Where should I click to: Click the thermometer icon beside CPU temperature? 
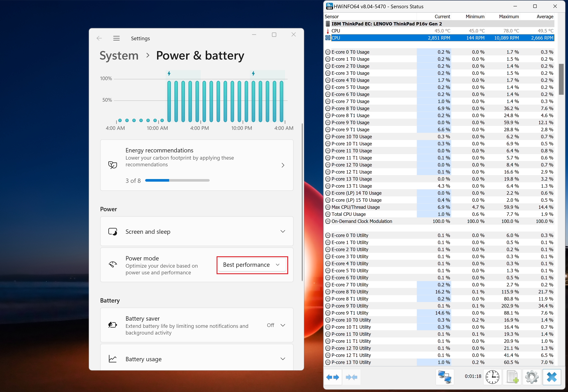click(328, 31)
